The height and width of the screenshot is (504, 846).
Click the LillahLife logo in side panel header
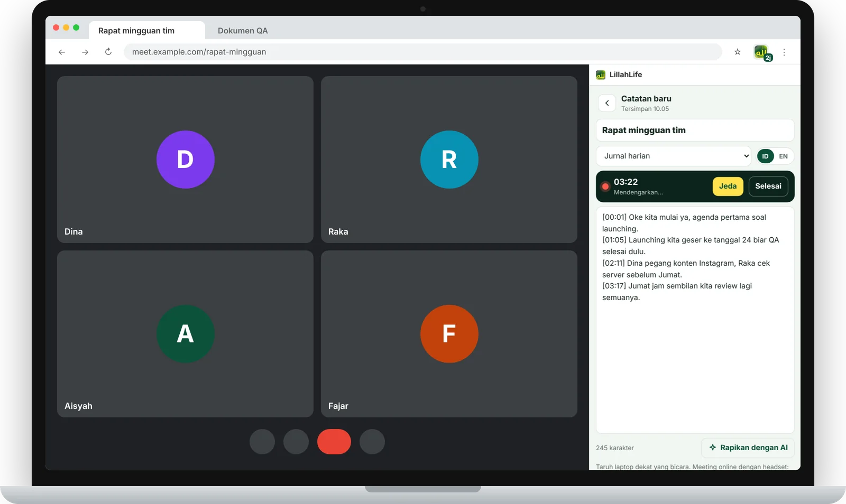[x=601, y=74]
